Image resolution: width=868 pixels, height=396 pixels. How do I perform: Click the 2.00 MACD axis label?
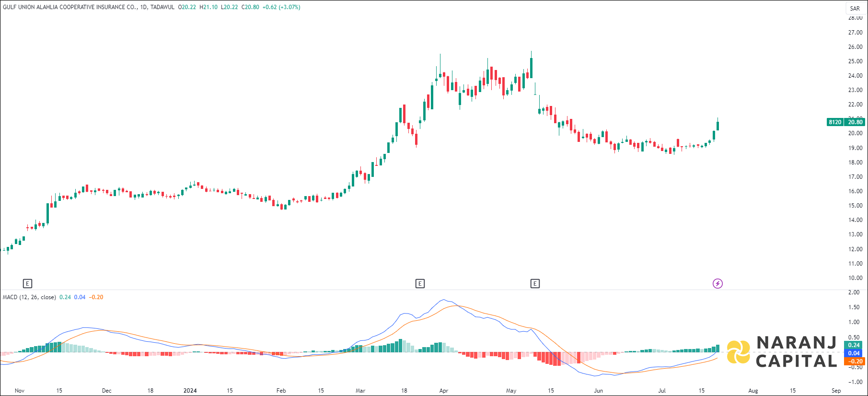pyautogui.click(x=854, y=292)
